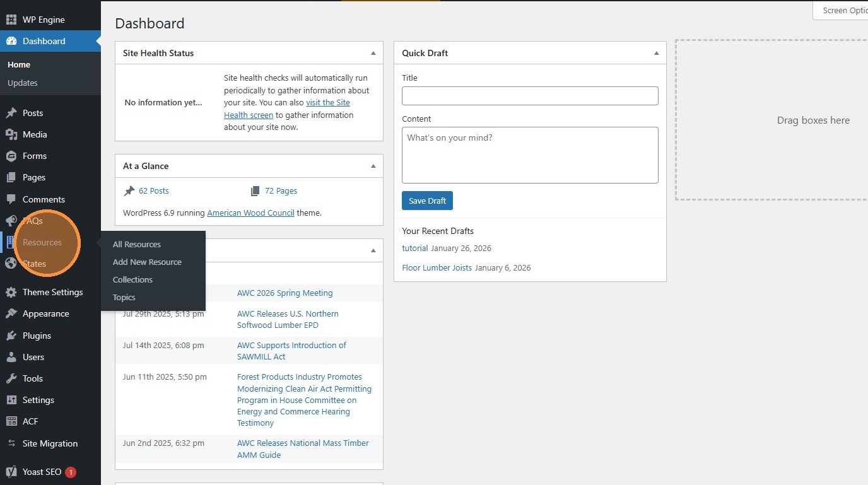
Task: Open the Floor Lumber Joists draft
Action: pos(437,268)
